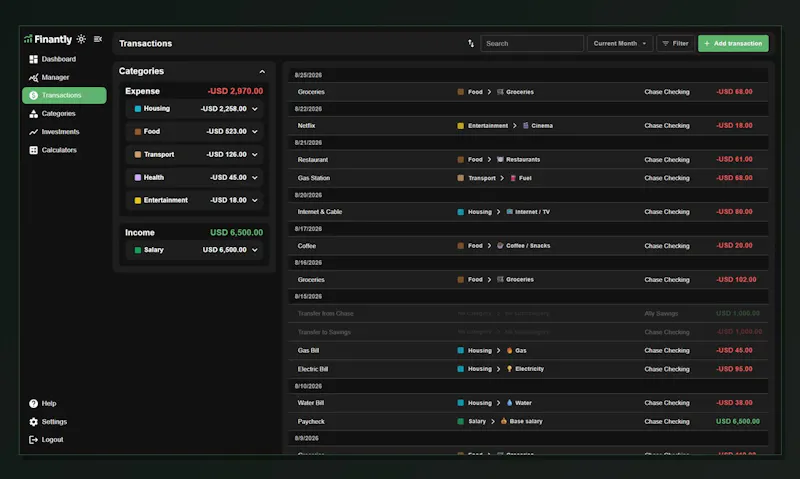Open the Water Bill transaction

tap(528, 403)
